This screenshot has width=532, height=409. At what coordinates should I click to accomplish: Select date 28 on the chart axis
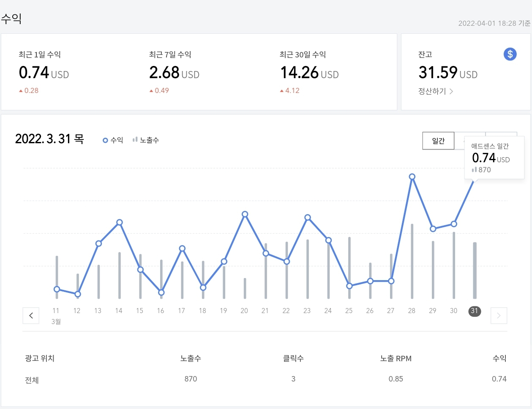click(x=412, y=311)
